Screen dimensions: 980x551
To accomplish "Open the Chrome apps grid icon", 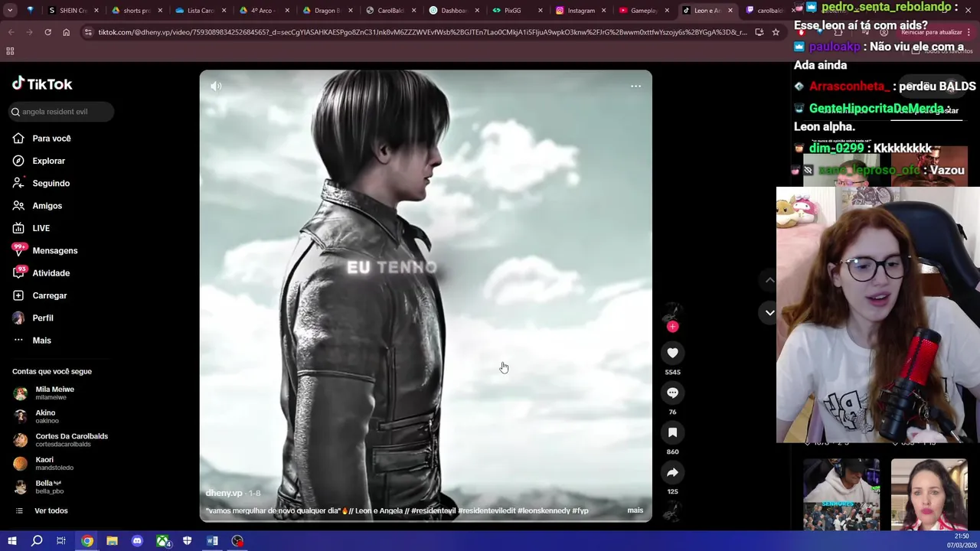I will (10, 51).
